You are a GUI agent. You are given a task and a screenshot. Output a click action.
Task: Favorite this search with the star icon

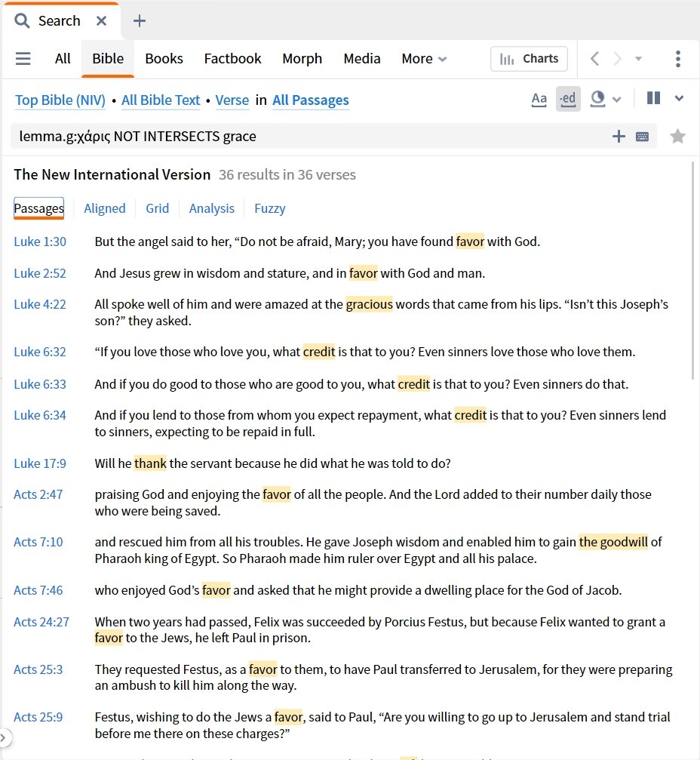point(677,136)
